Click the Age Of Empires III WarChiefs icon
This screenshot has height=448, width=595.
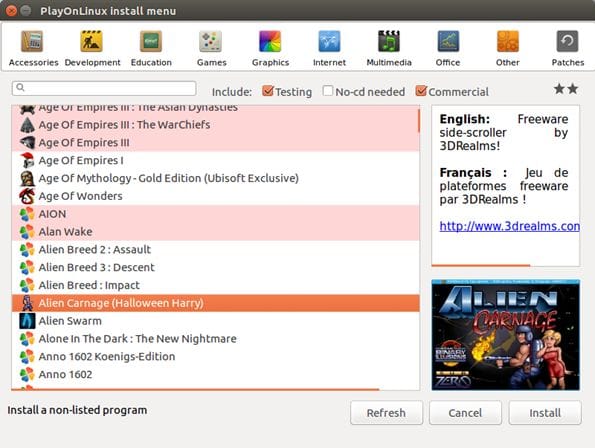(27, 125)
